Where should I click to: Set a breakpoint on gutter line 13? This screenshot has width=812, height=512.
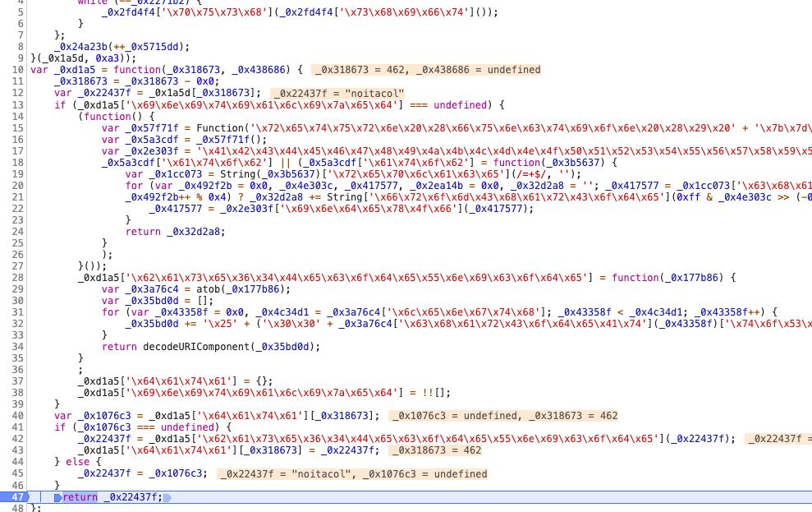pyautogui.click(x=17, y=104)
